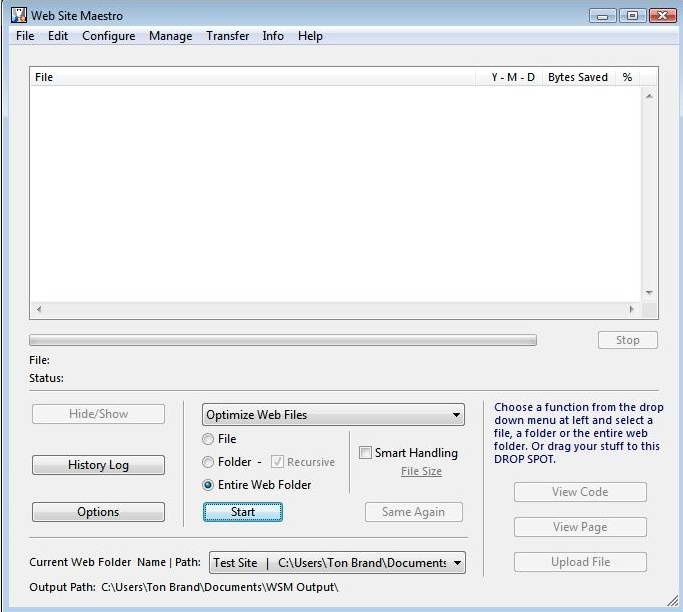Image resolution: width=683 pixels, height=612 pixels.
Task: Expand the Optimize Web Files function dropdown
Action: coord(333,415)
